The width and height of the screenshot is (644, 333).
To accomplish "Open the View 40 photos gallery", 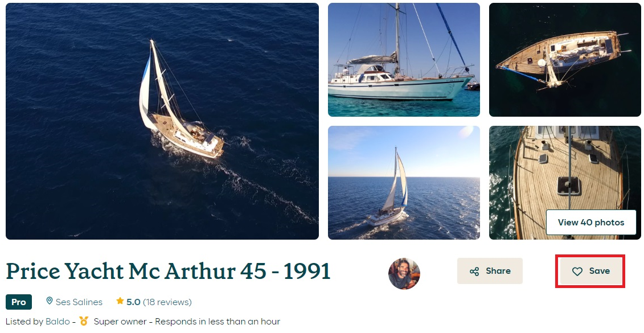I will coord(591,222).
